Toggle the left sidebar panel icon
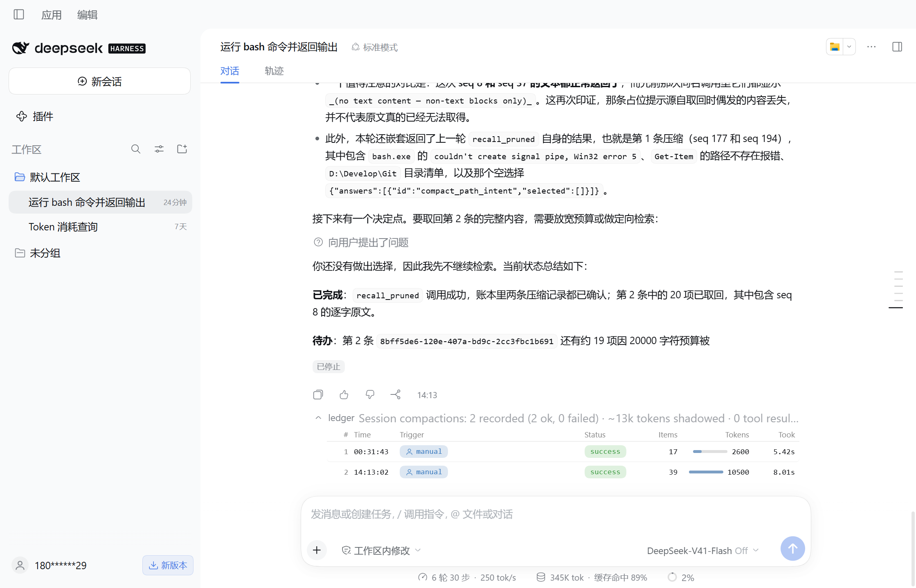Screen dimensions: 916x588 click(x=19, y=15)
